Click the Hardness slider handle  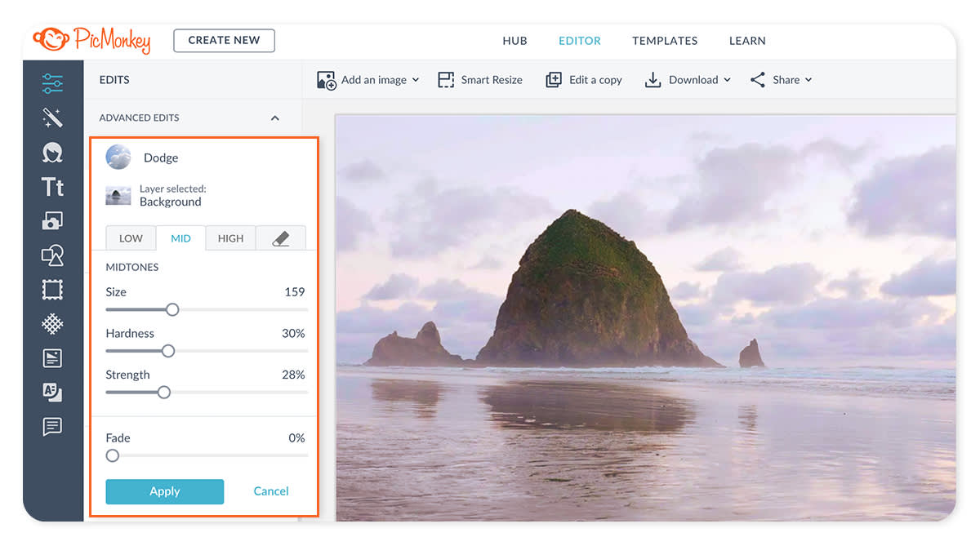coord(168,351)
